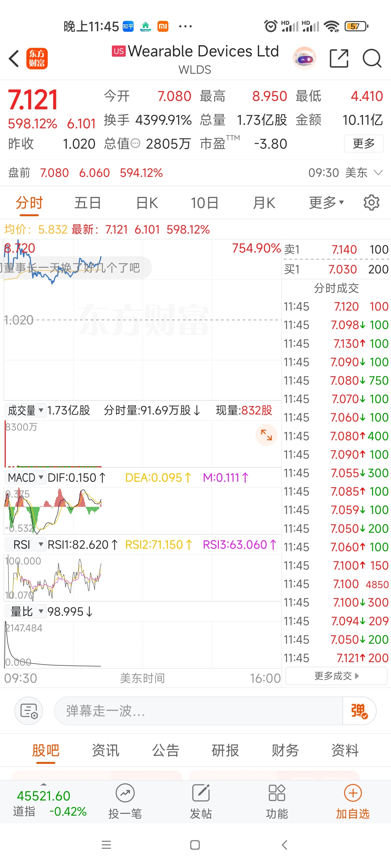Tap the Zhihu notification icon

128,26
